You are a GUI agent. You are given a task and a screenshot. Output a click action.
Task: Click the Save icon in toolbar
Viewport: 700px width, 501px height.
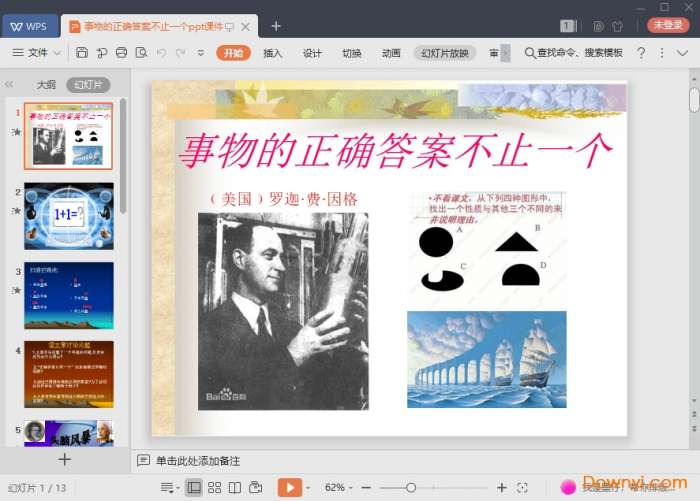point(82,53)
